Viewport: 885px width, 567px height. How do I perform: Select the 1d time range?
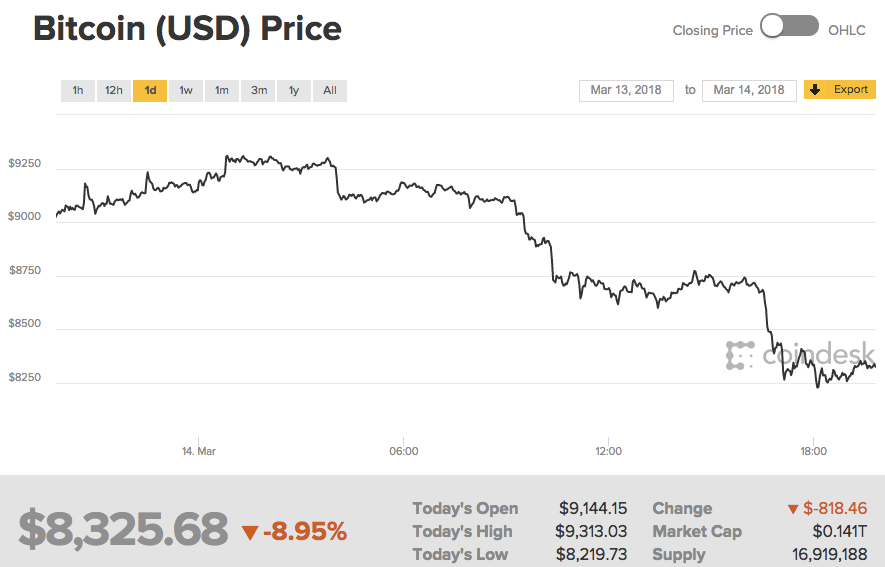pyautogui.click(x=150, y=91)
